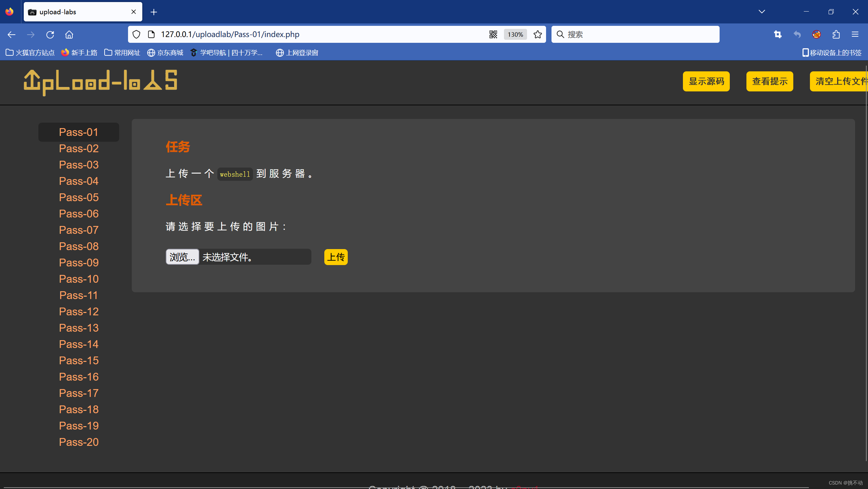Open the 京东商城 bookmark
Image resolution: width=868 pixels, height=489 pixels.
165,53
